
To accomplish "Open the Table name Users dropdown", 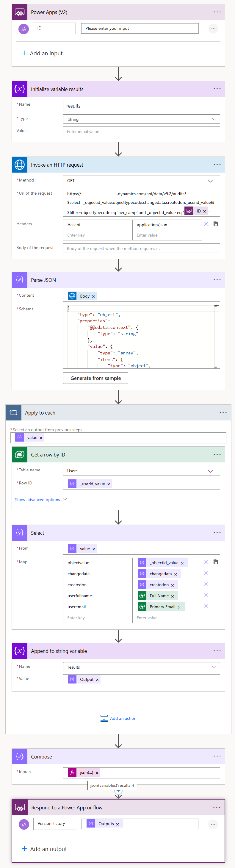I will click(x=210, y=471).
